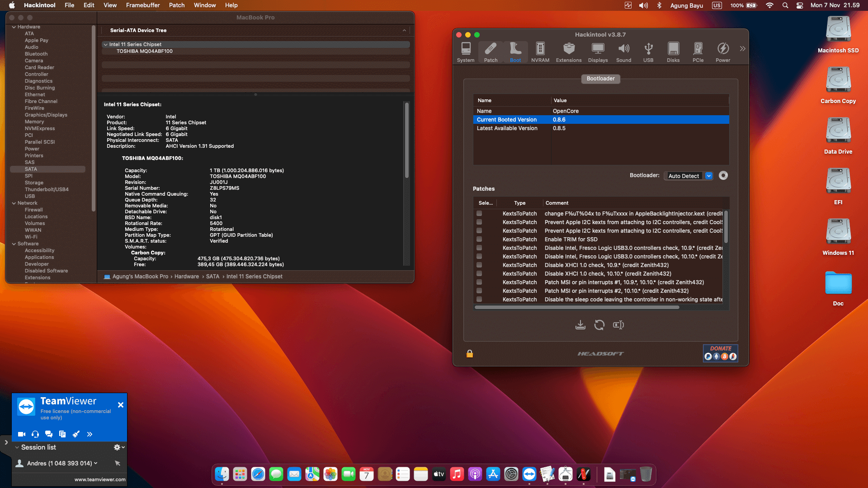Open the Window menu
The height and width of the screenshot is (488, 868).
click(x=205, y=5)
